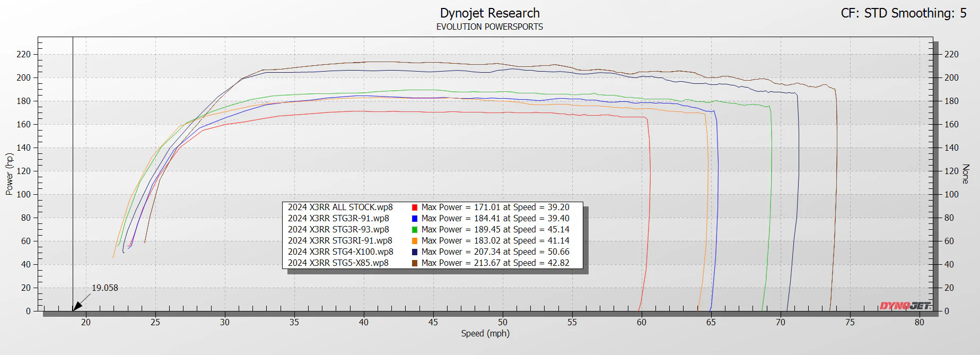
Task: Select the green STG3R-93 legend swatch
Action: click(x=414, y=230)
